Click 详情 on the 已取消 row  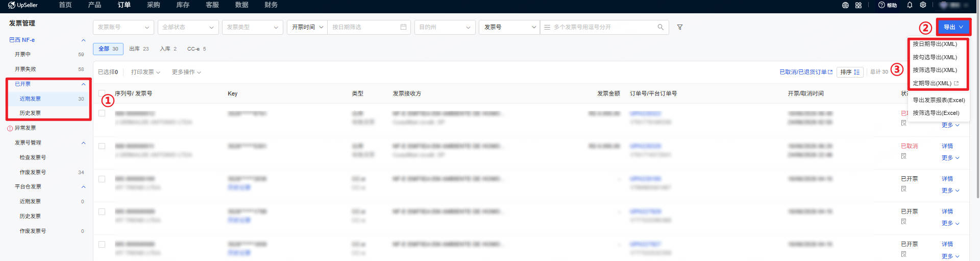(947, 146)
